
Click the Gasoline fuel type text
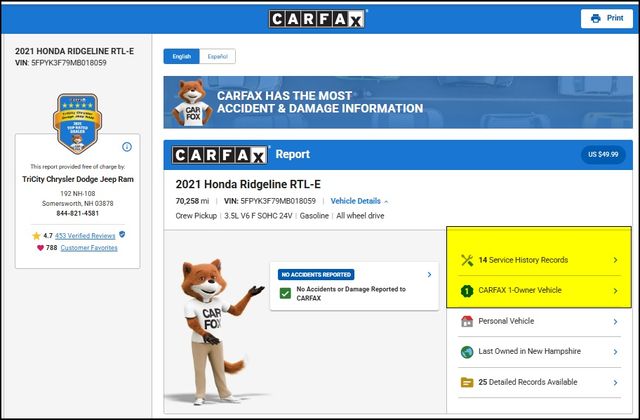(314, 216)
